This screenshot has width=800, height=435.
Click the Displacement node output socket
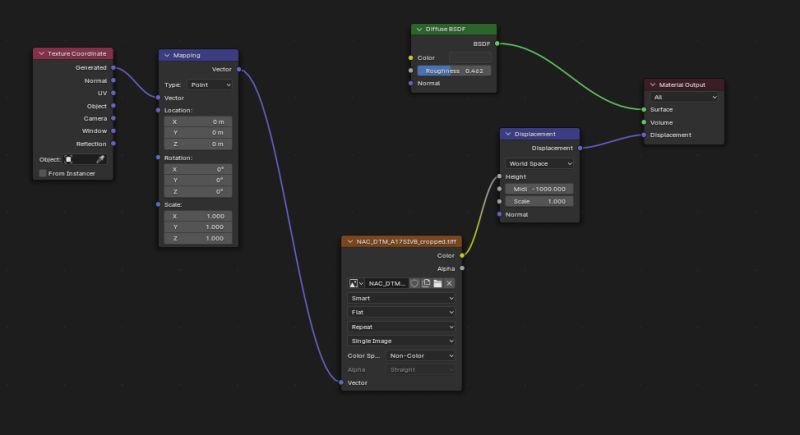coord(580,148)
